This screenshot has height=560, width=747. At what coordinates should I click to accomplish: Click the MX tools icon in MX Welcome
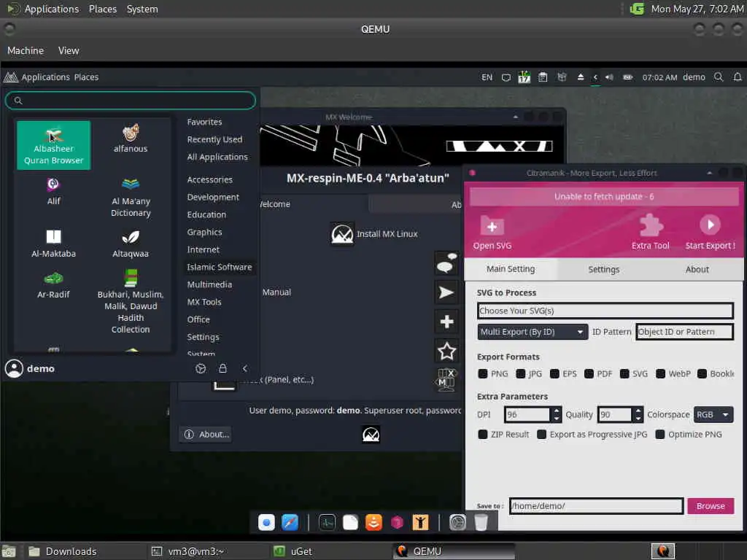pyautogui.click(x=446, y=380)
